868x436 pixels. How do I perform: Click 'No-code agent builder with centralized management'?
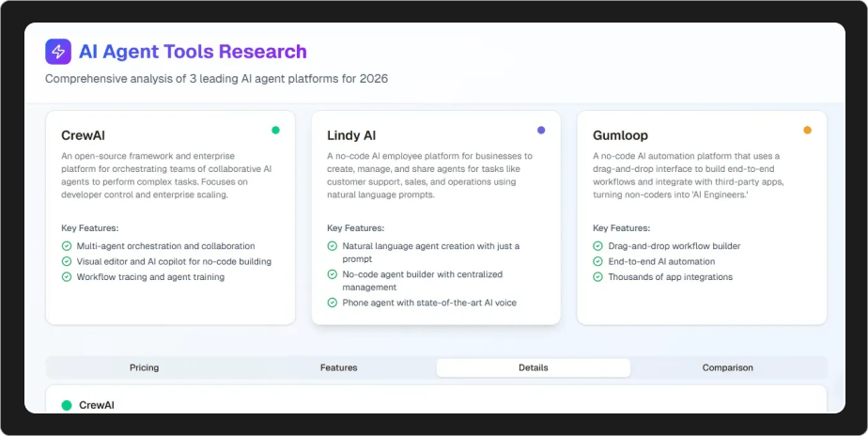(x=423, y=281)
